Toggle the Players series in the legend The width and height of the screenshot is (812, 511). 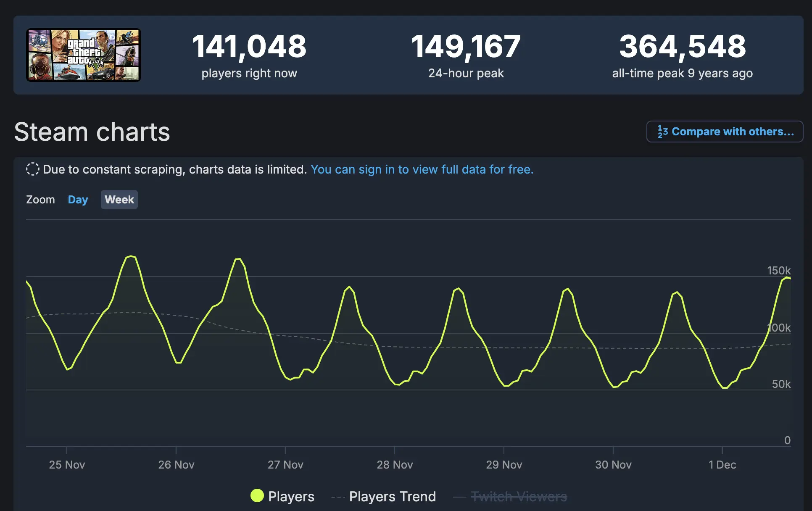282,496
